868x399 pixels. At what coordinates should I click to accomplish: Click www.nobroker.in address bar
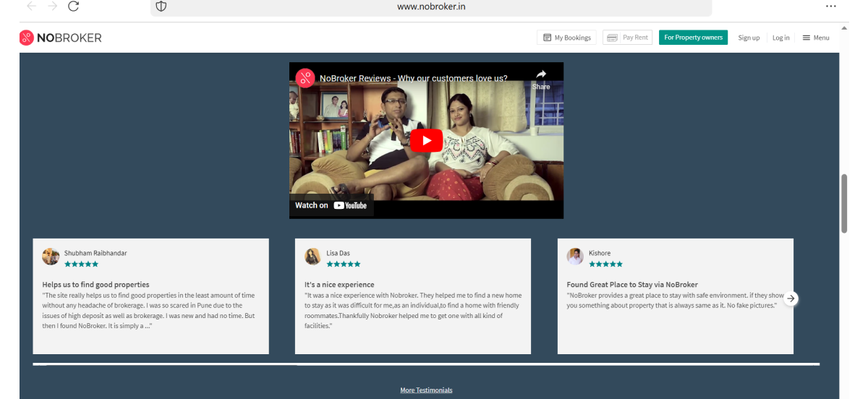coord(431,7)
